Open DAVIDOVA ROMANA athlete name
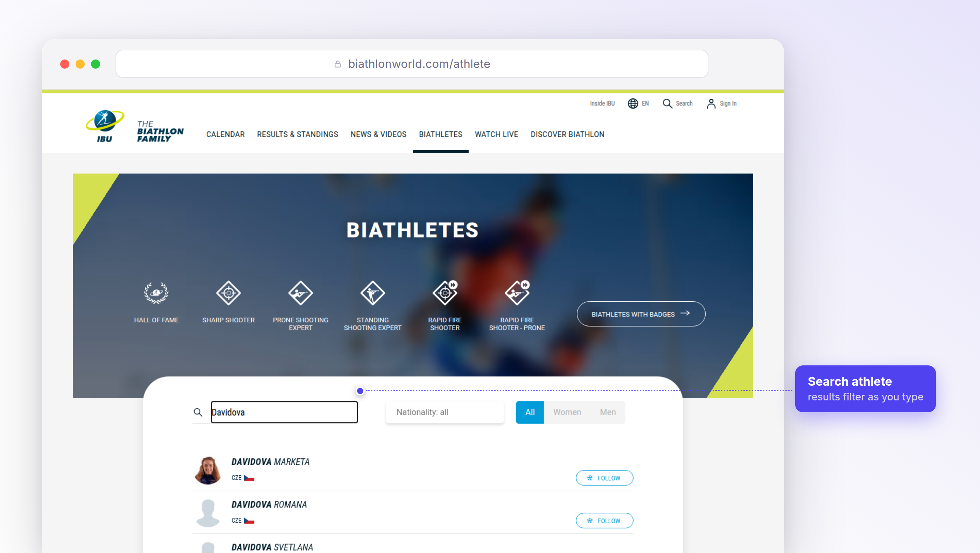 click(x=269, y=504)
